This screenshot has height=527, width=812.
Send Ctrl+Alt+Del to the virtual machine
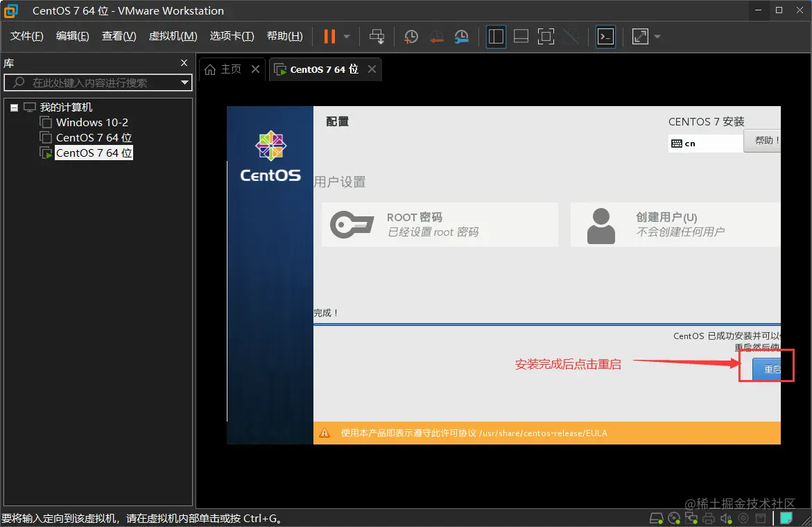coord(377,36)
